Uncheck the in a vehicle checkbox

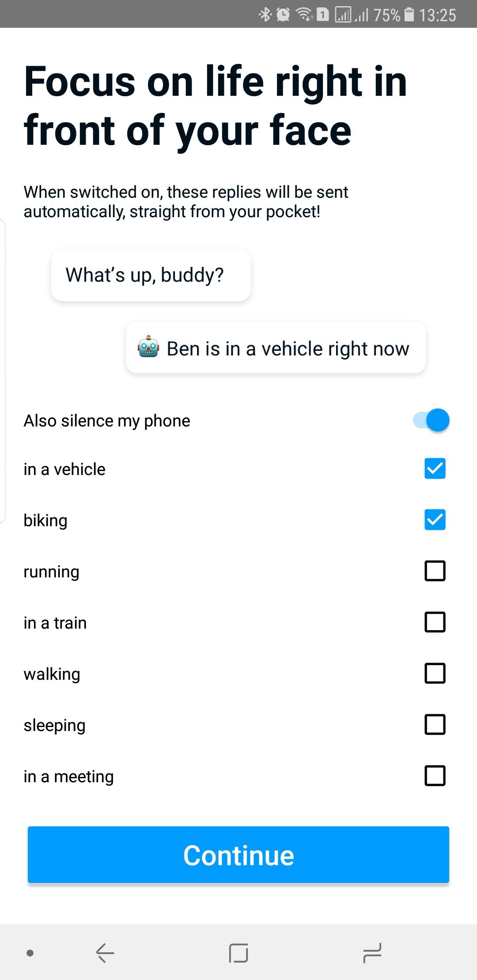tap(435, 468)
